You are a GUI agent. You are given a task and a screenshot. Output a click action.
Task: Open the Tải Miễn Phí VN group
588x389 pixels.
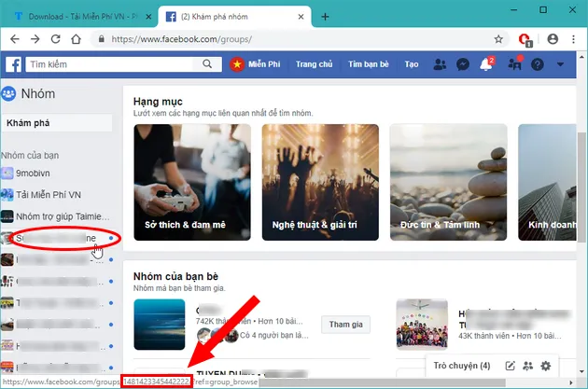pos(48,195)
